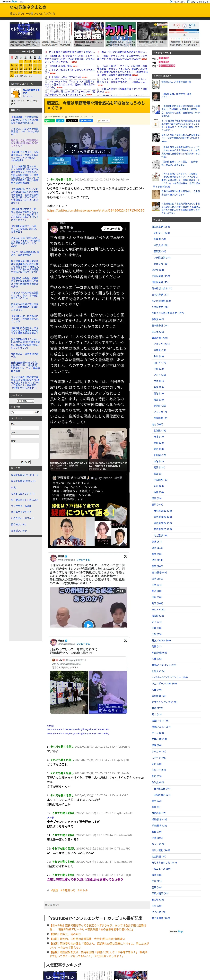Screen dimensions: 210x980
Task: Click the 検索 search button
Action: point(37,412)
